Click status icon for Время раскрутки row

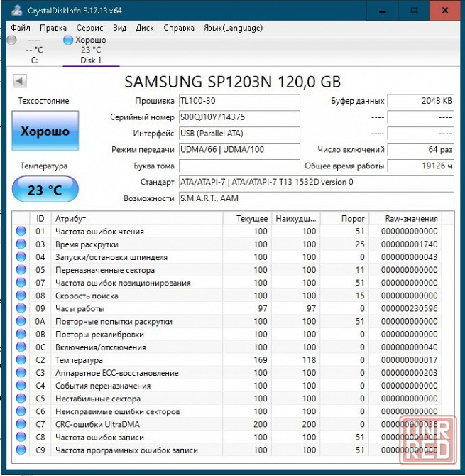pos(21,244)
